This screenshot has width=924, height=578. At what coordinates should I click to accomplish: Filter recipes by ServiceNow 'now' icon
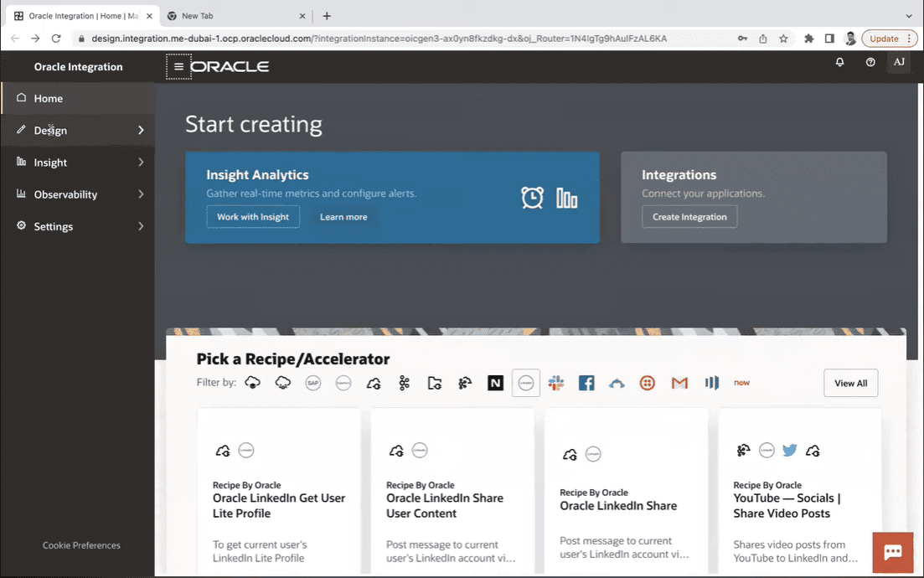(741, 383)
